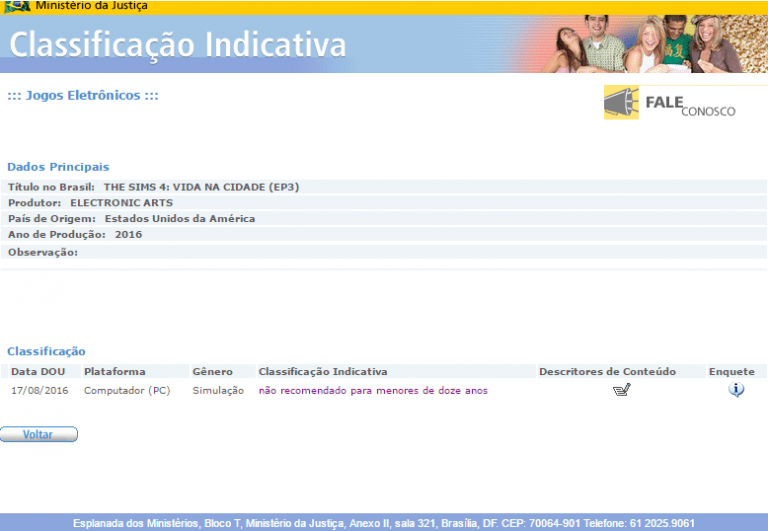The width and height of the screenshot is (768, 531).
Task: Click the Ministério da Justiça header text
Action: 91,7
